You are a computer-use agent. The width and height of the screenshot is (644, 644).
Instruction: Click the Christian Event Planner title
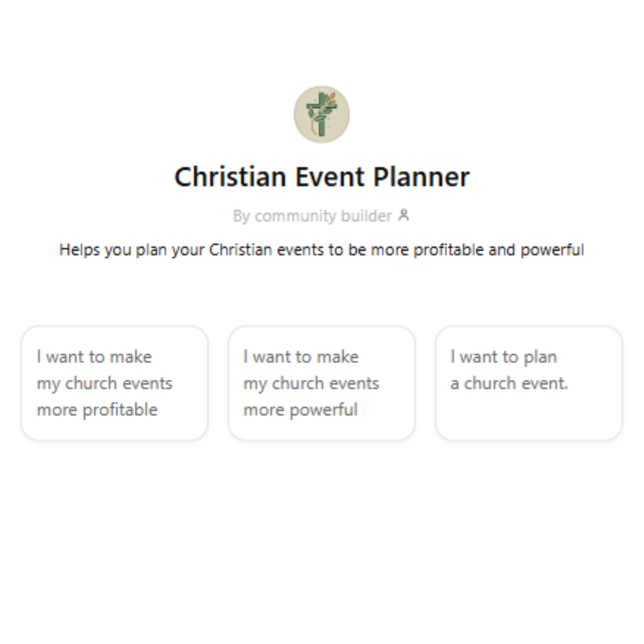click(x=321, y=176)
